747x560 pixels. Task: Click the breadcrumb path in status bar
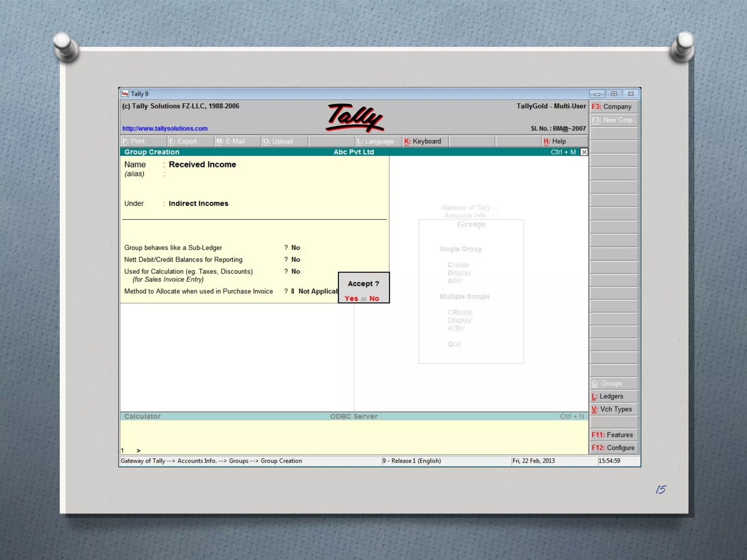(x=211, y=461)
